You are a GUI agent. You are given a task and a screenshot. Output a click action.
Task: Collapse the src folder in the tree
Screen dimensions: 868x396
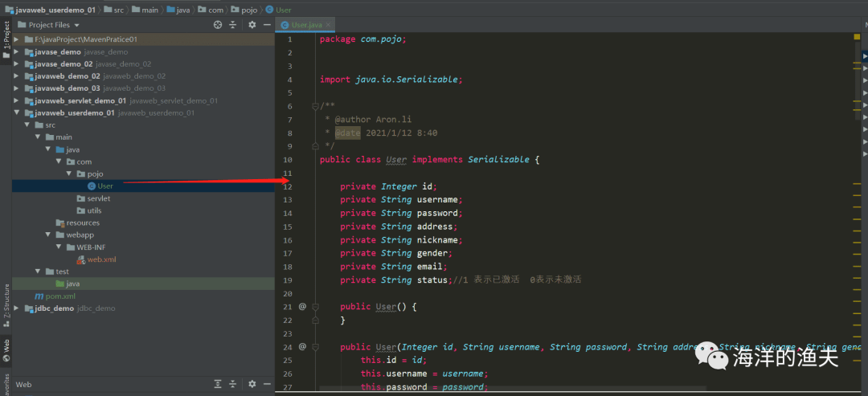pyautogui.click(x=27, y=125)
